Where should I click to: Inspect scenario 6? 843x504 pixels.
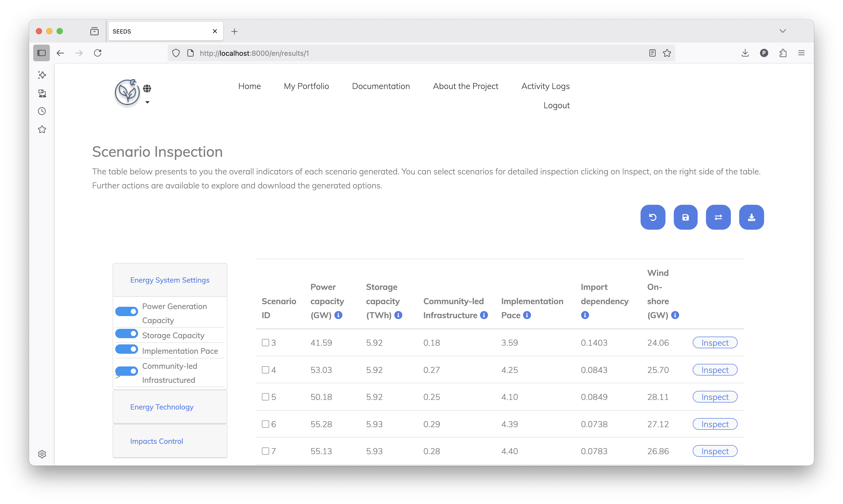(715, 424)
